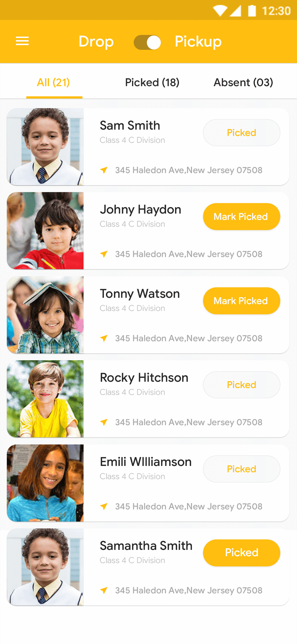Click the Picked status for Sam Smith
This screenshot has height=644, width=297.
[241, 133]
